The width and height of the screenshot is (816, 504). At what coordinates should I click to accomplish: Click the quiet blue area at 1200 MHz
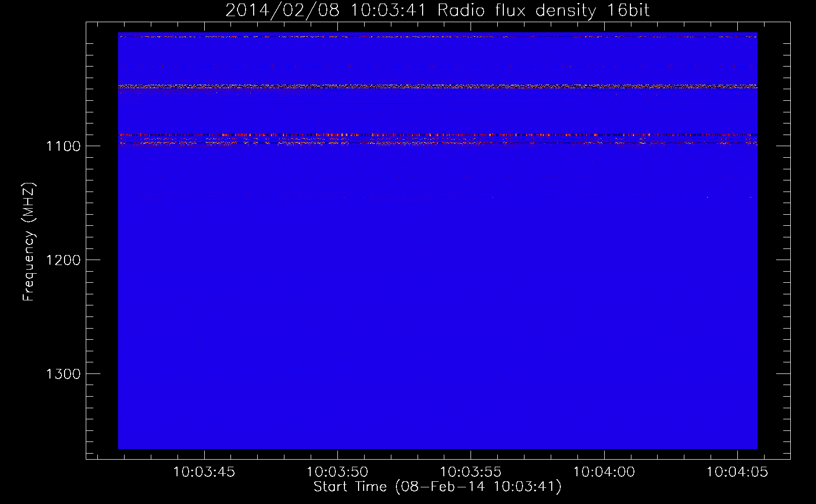[x=437, y=260]
